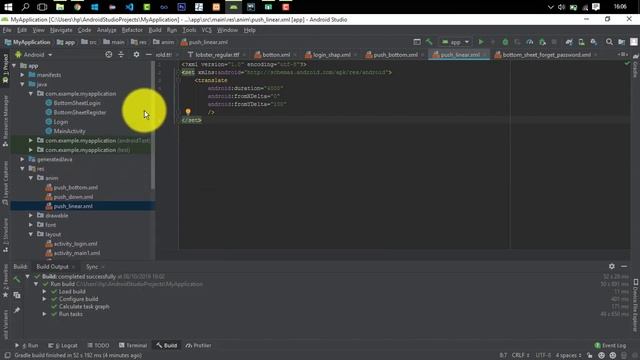Open the Project Structure icon beside the search
The height and width of the screenshot is (360, 640).
click(621, 42)
